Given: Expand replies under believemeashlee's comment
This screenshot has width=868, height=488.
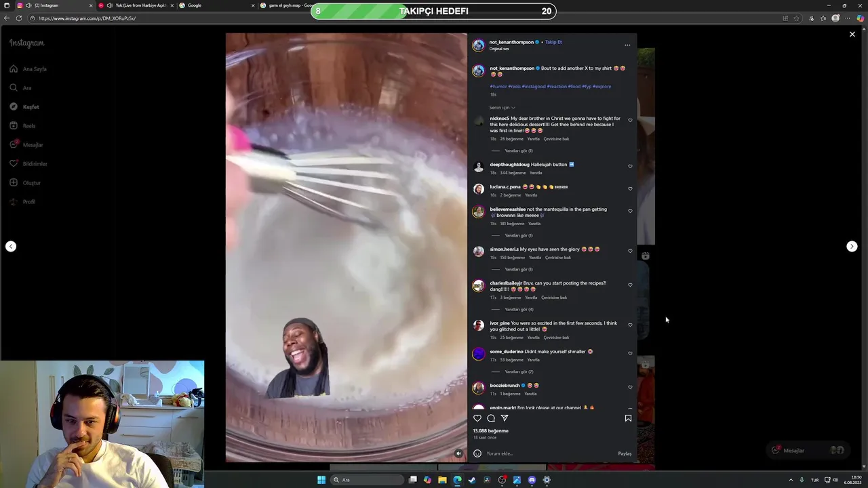Looking at the screenshot, I should click(519, 235).
